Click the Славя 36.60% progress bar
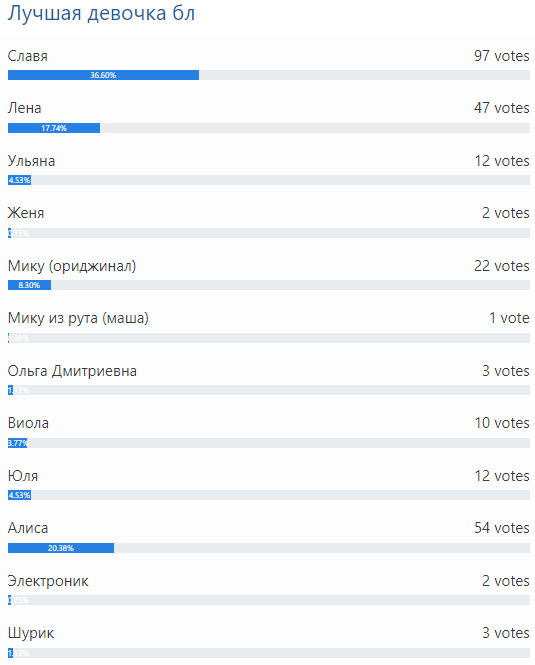 tap(269, 75)
